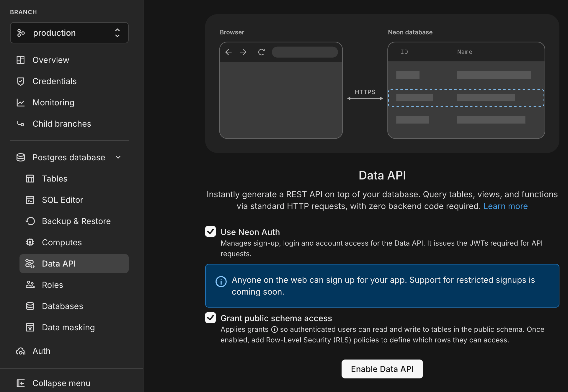Click the info icon in signup notice
The height and width of the screenshot is (392, 568).
(x=221, y=282)
